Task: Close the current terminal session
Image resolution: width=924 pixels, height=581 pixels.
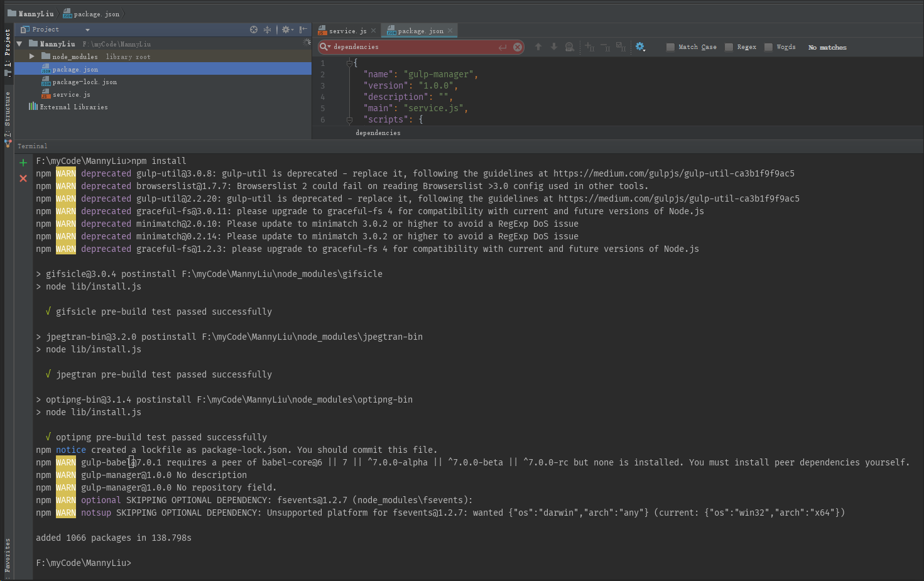Action: pos(23,178)
